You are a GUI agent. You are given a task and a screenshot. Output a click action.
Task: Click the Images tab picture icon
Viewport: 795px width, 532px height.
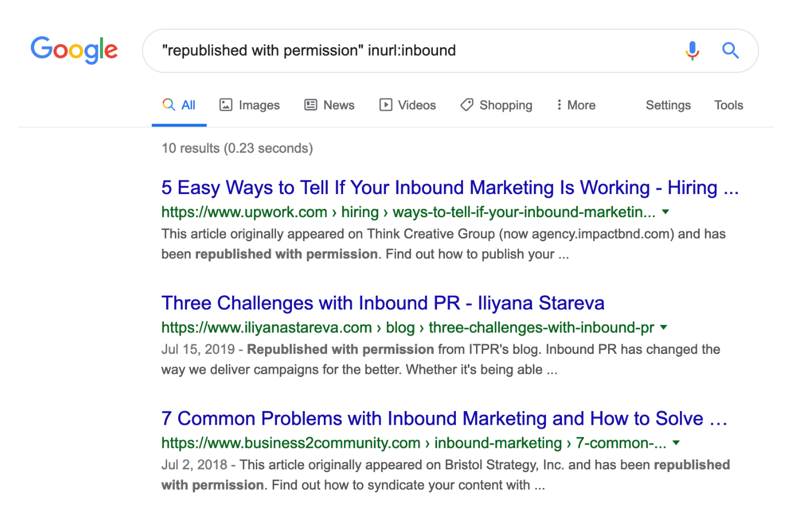click(225, 105)
